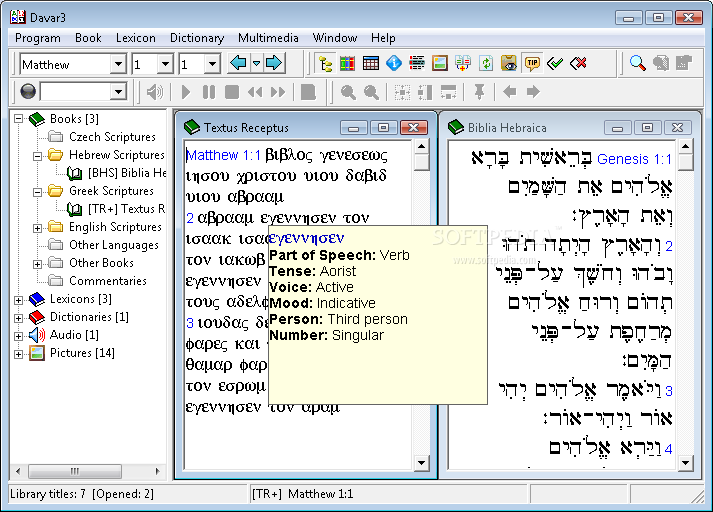Open the Multimedia menu
This screenshot has width=713, height=512.
268,38
